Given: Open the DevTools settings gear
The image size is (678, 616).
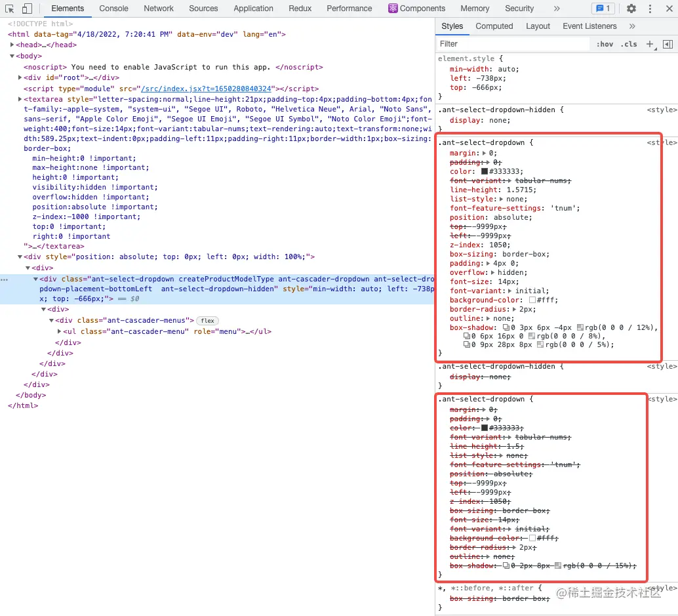Looking at the screenshot, I should 631,9.
